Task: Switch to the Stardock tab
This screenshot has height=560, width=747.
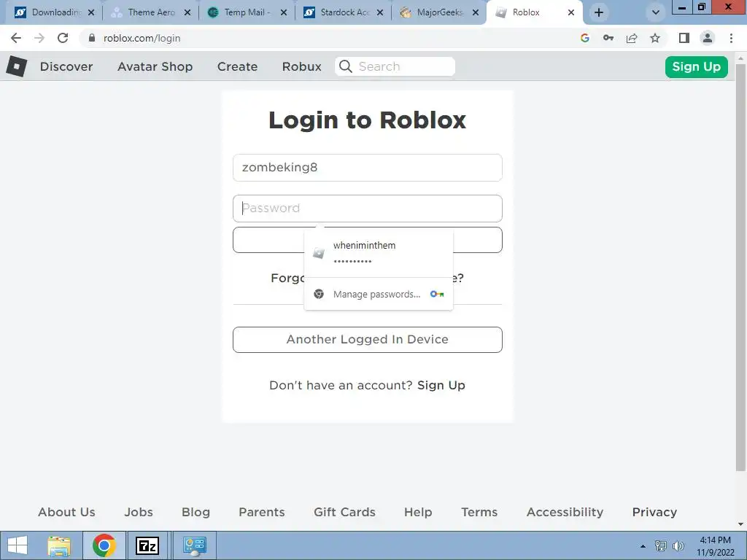Action: coord(343,12)
